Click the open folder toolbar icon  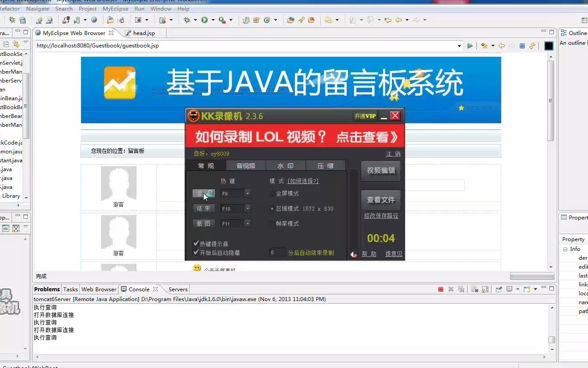coord(110,20)
